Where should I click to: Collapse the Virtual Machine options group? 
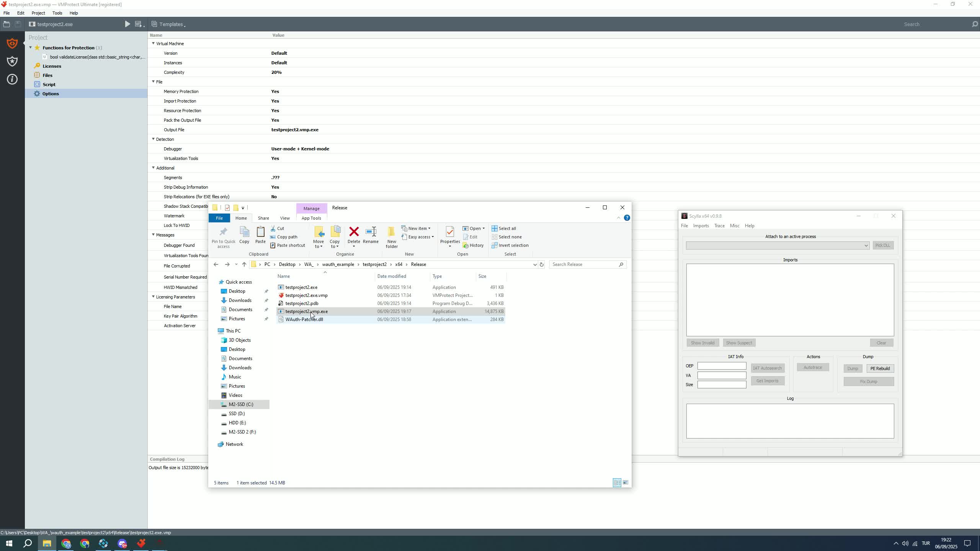pyautogui.click(x=153, y=44)
